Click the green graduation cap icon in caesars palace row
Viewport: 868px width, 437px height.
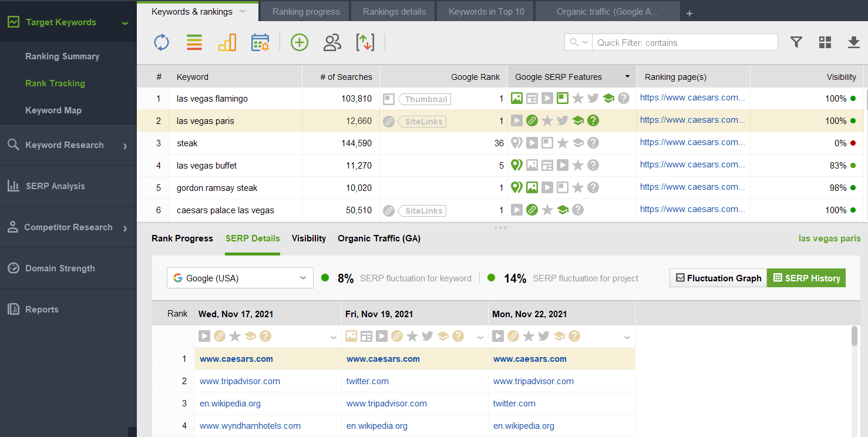tap(563, 210)
